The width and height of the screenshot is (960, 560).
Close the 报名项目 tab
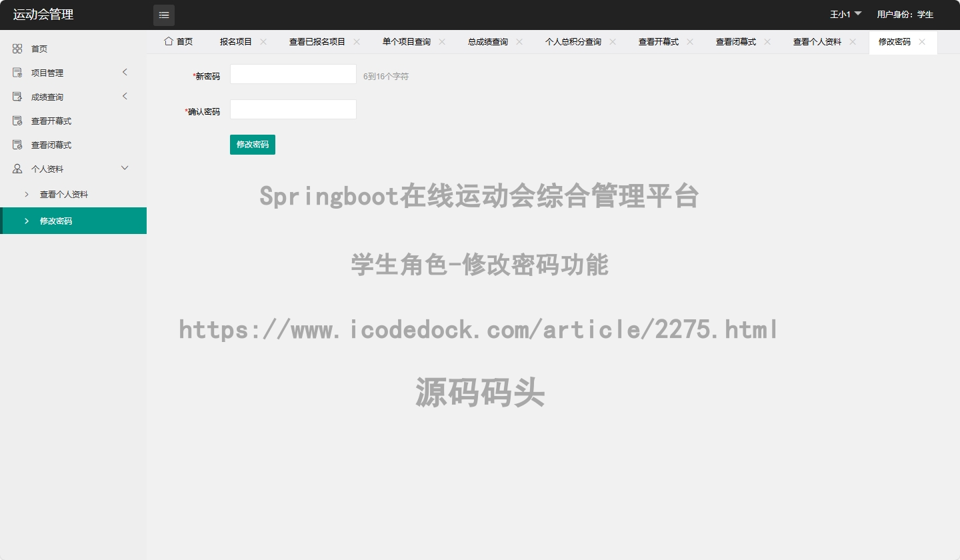pos(263,41)
